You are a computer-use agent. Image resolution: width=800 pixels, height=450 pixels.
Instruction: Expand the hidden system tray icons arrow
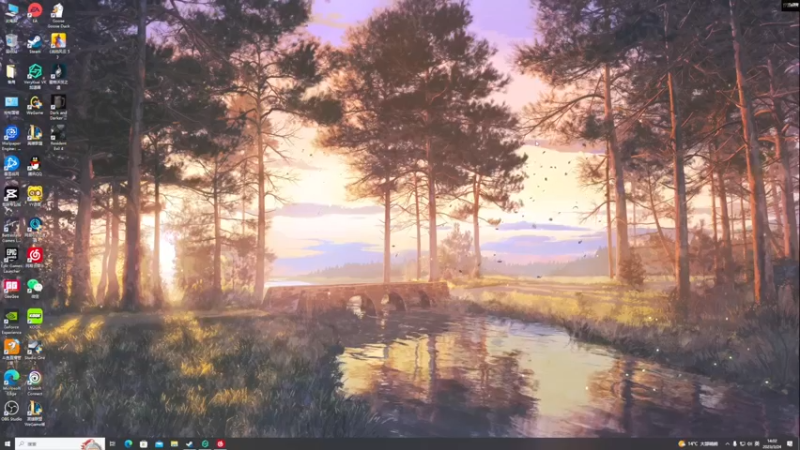pyautogui.click(x=728, y=444)
